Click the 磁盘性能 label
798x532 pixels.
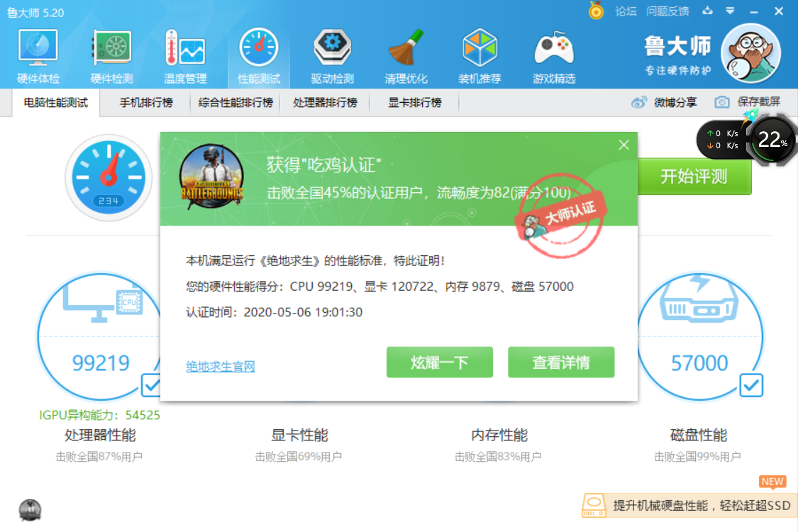[699, 436]
